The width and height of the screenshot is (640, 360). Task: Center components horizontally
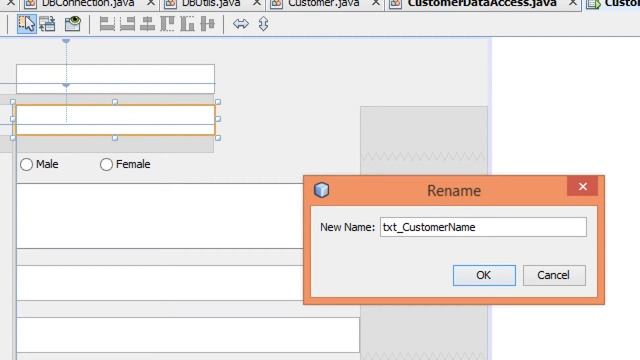pos(147,24)
